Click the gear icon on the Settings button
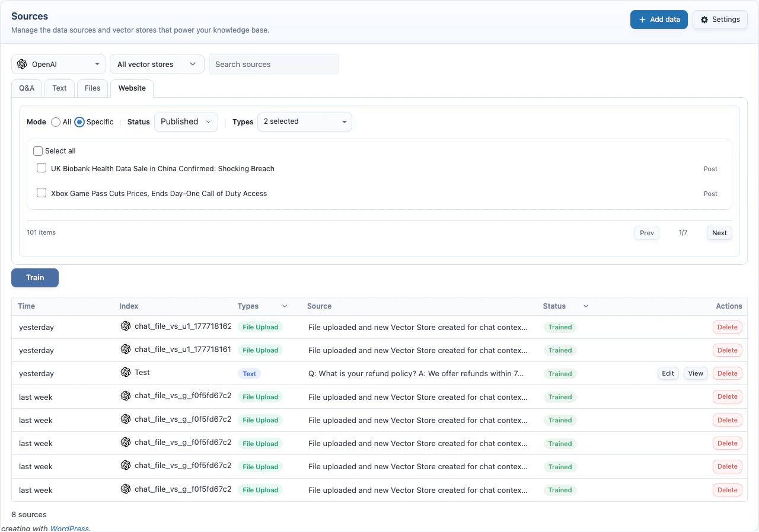 point(704,19)
